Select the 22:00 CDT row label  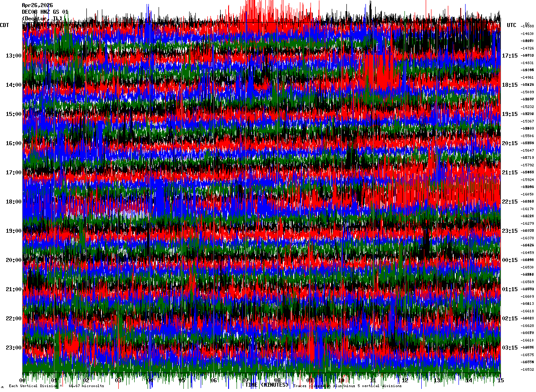click(13, 319)
